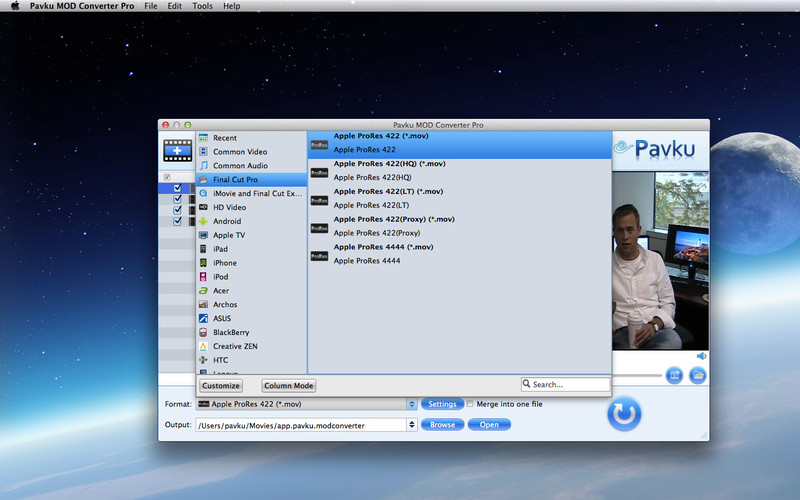Open the File menu
800x500 pixels.
(x=151, y=6)
